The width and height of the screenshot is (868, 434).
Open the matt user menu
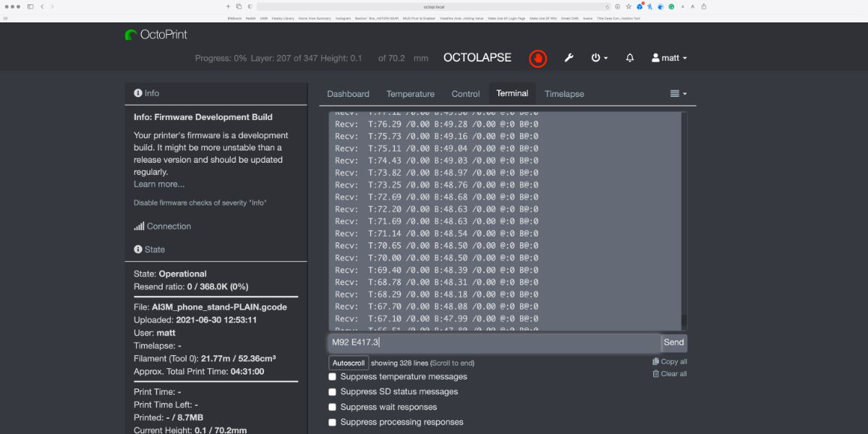point(669,58)
